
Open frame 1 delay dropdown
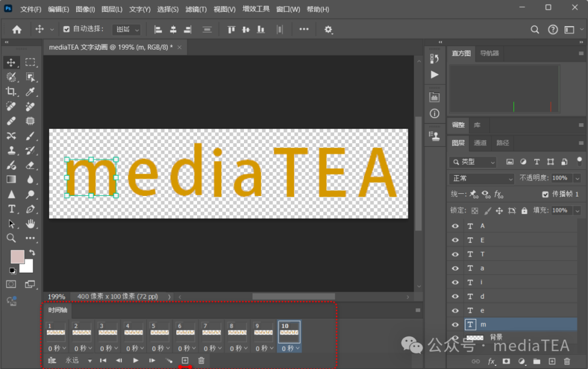[x=56, y=348]
